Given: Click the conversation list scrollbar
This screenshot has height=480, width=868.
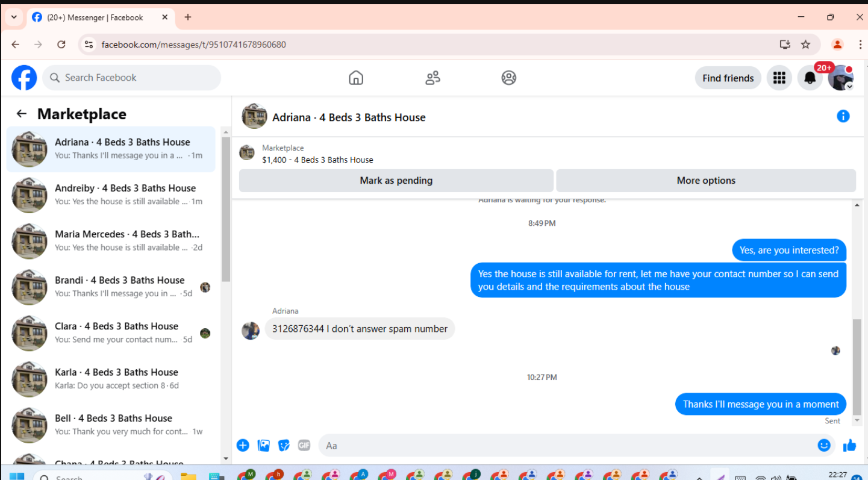Looking at the screenshot, I should (x=226, y=210).
